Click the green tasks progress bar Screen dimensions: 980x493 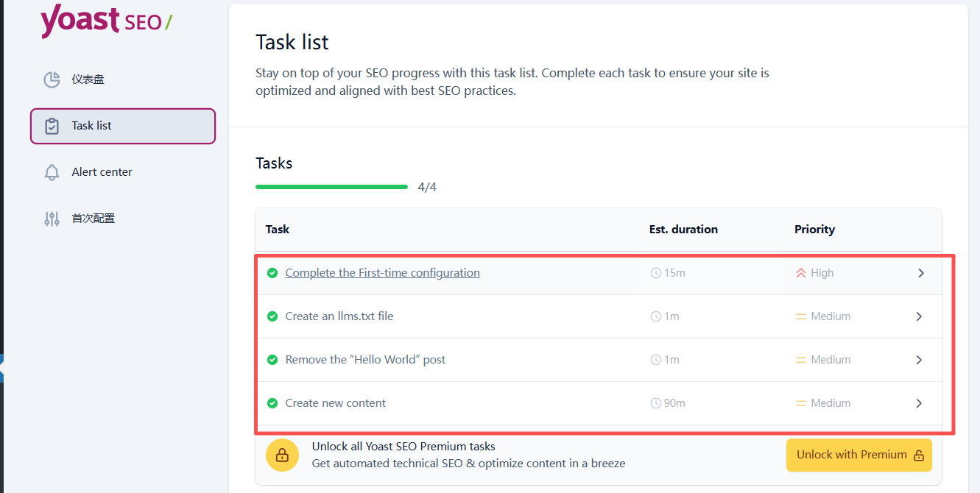(x=331, y=187)
